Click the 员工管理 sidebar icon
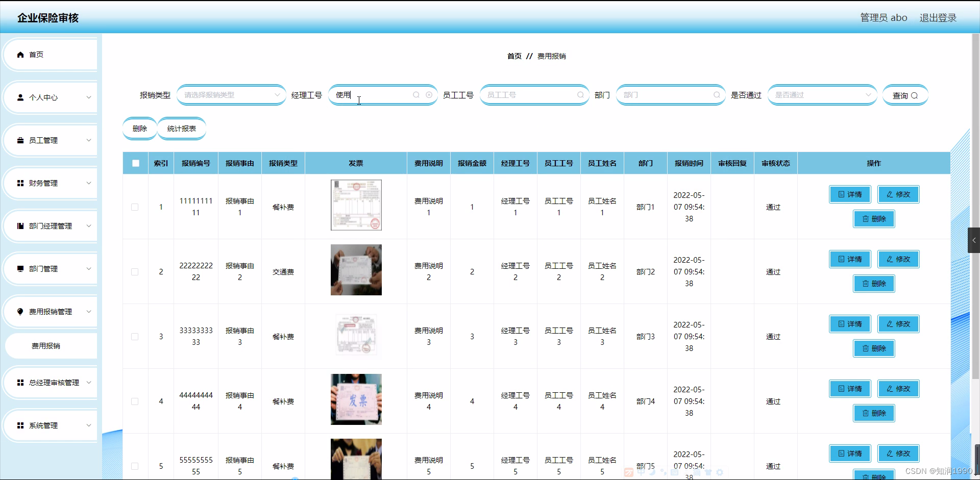The height and width of the screenshot is (480, 980). 20,140
